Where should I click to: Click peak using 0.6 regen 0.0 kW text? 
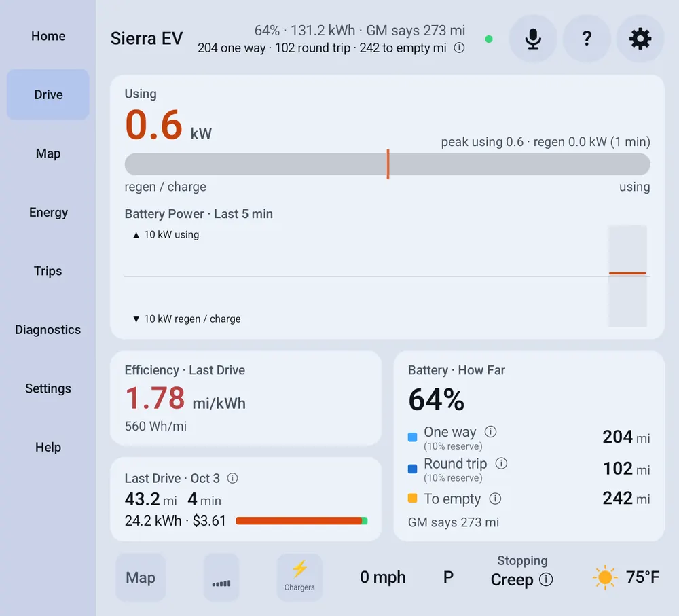pyautogui.click(x=546, y=142)
